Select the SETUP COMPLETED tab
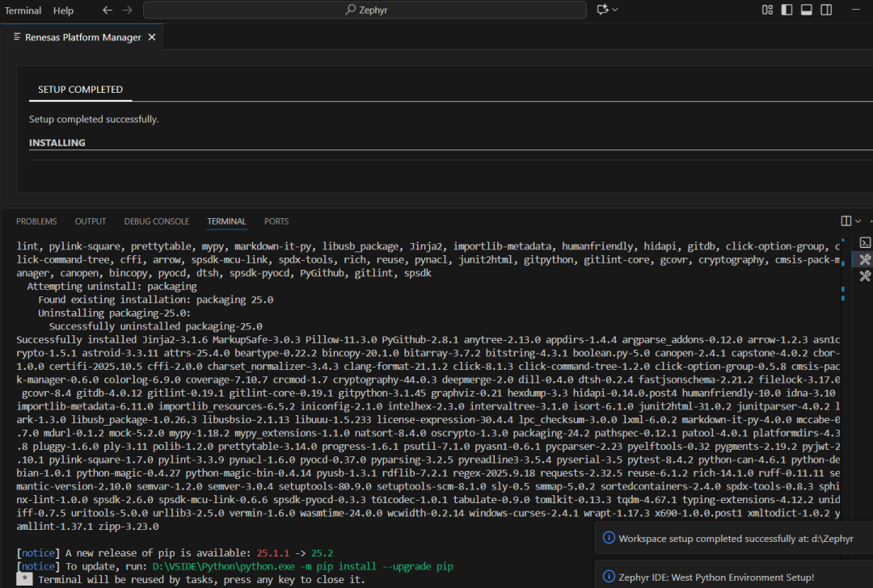This screenshot has width=873, height=588. coord(80,90)
